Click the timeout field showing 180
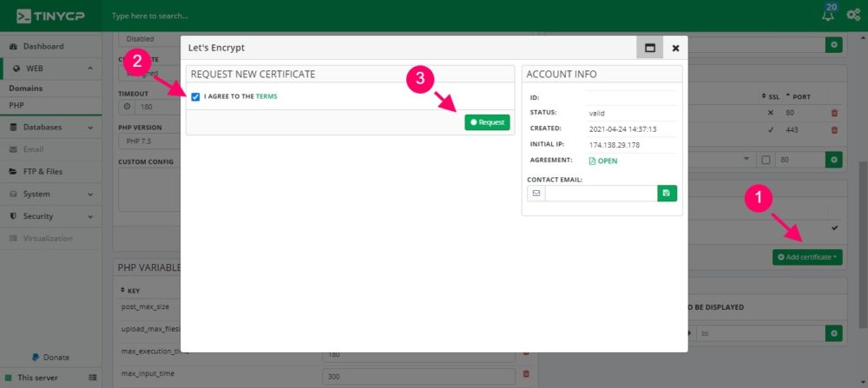The image size is (868, 388). click(158, 106)
